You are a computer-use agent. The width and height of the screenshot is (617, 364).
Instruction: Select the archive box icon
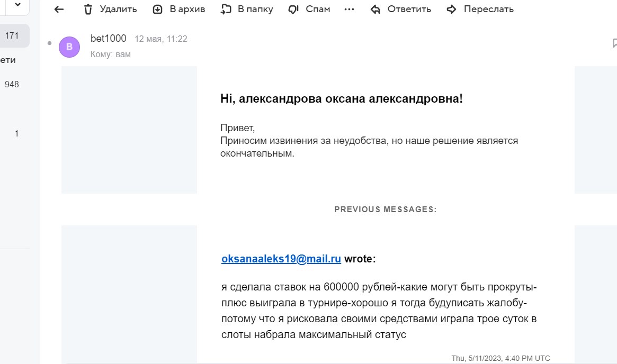coord(157,8)
